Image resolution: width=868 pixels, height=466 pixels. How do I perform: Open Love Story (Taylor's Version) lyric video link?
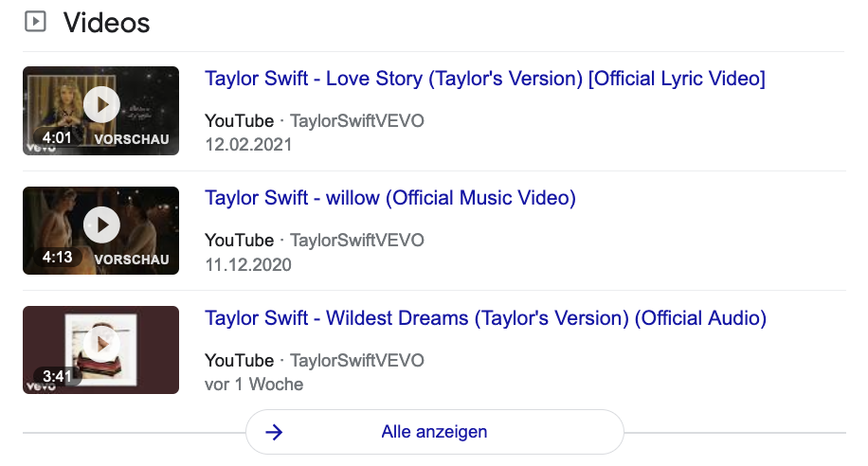coord(484,79)
